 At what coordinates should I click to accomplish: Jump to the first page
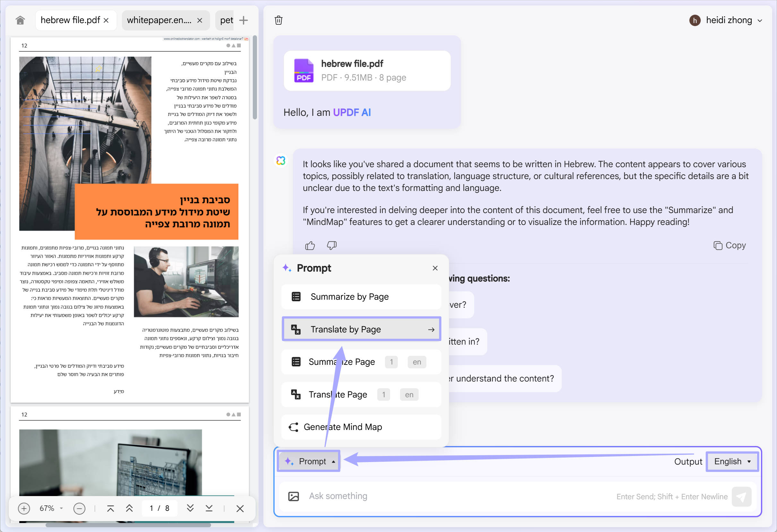[110, 508]
